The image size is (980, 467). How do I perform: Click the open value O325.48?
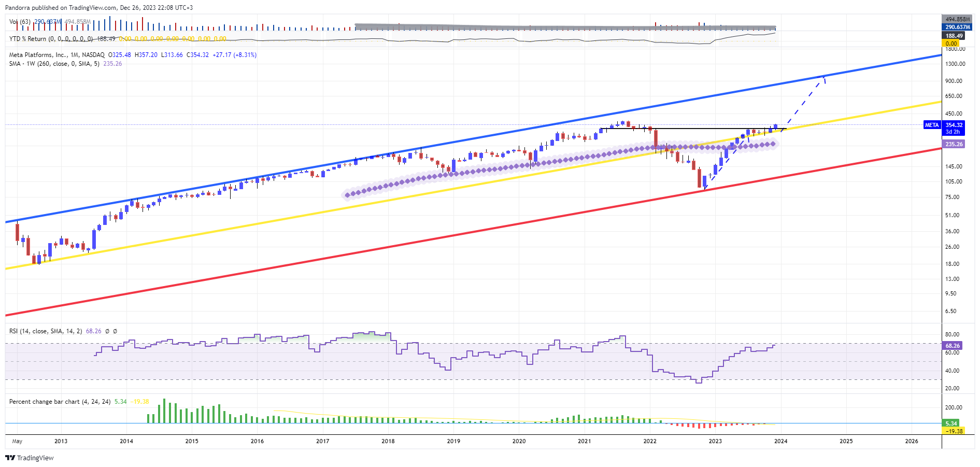click(x=119, y=55)
